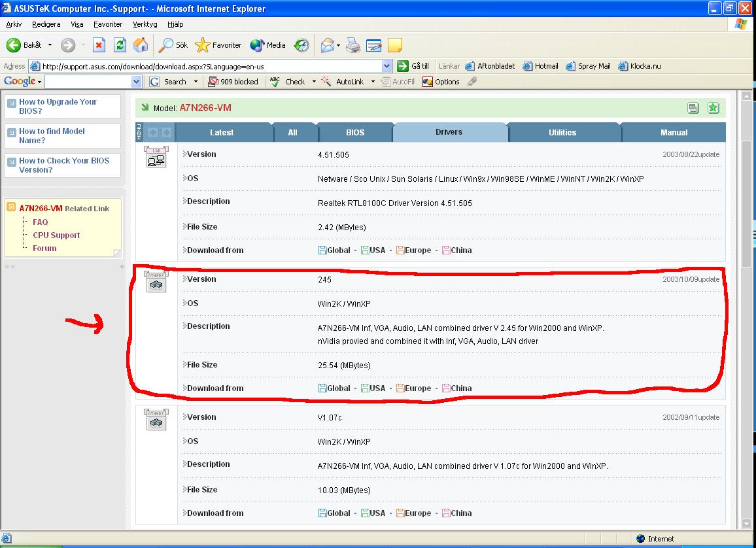Open the Mail envelope icon
The height and width of the screenshot is (548, 756).
pos(328,45)
